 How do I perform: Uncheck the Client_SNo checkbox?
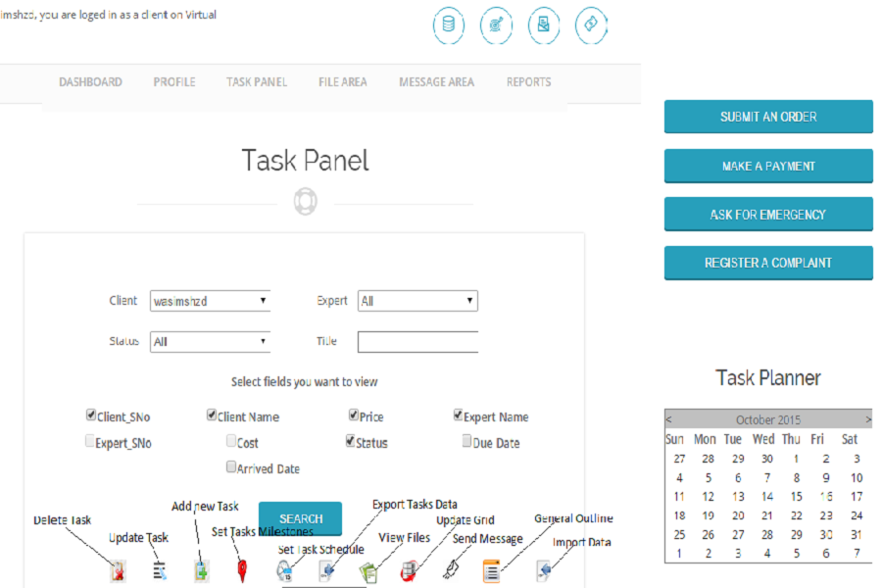click(91, 416)
